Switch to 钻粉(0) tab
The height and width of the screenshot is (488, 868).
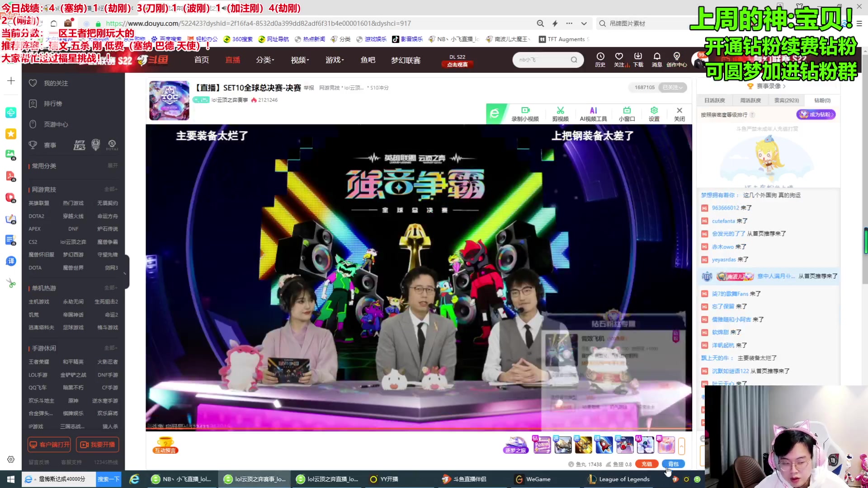(x=822, y=100)
